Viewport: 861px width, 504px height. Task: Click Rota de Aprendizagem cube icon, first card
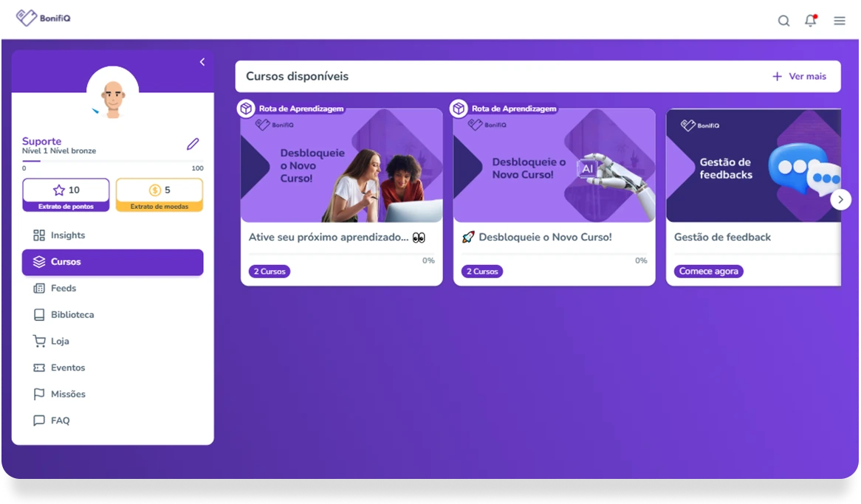click(x=246, y=108)
